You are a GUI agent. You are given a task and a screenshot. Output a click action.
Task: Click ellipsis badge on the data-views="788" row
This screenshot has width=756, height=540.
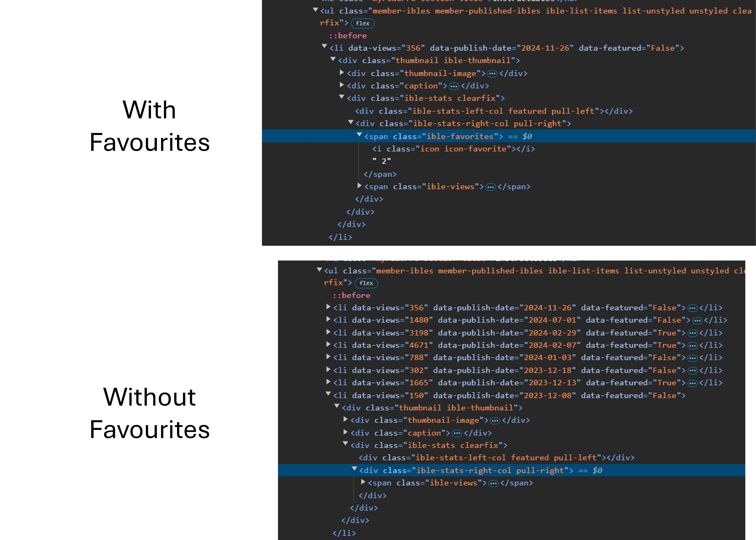[692, 358]
